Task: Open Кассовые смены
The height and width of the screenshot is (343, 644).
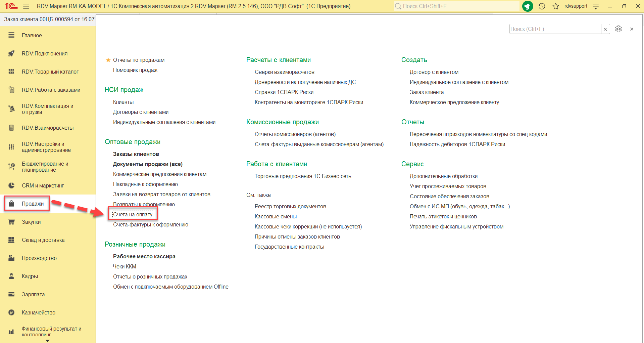Action: (x=276, y=216)
